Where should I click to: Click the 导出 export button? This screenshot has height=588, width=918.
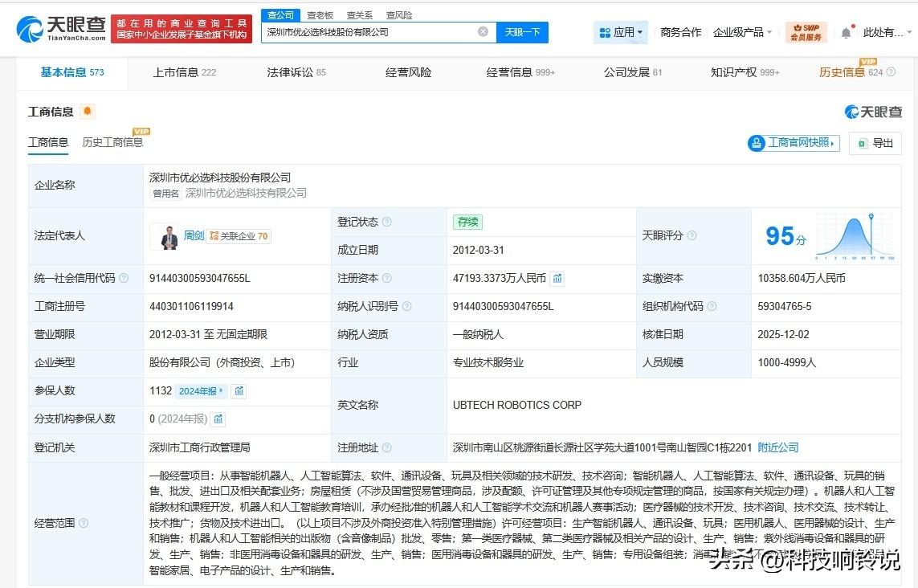pos(875,143)
